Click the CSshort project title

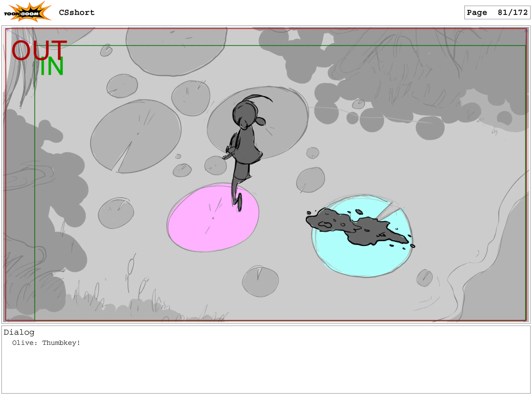77,12
